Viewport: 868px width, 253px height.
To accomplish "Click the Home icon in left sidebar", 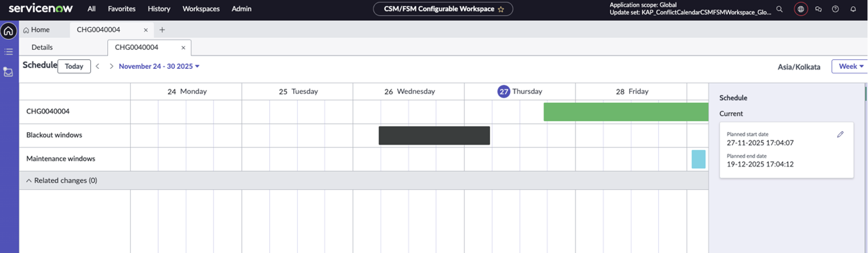I will (8, 31).
